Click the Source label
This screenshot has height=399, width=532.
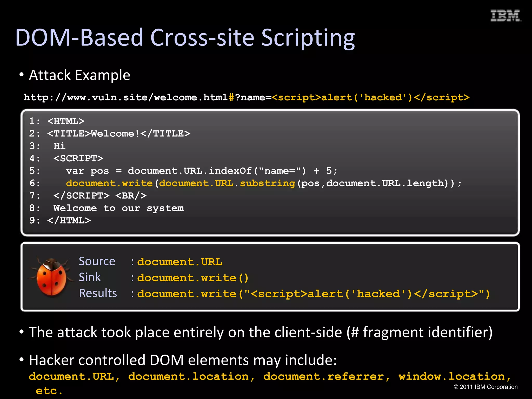click(x=97, y=261)
